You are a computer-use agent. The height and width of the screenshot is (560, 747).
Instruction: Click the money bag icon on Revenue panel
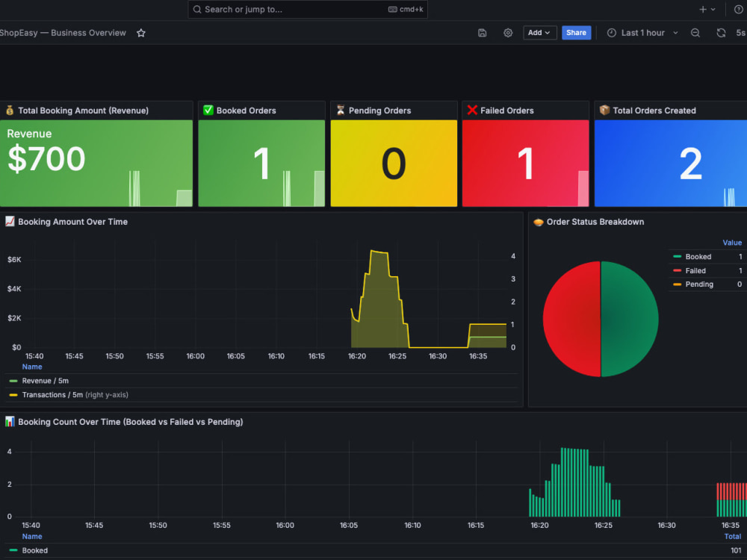pyautogui.click(x=10, y=111)
